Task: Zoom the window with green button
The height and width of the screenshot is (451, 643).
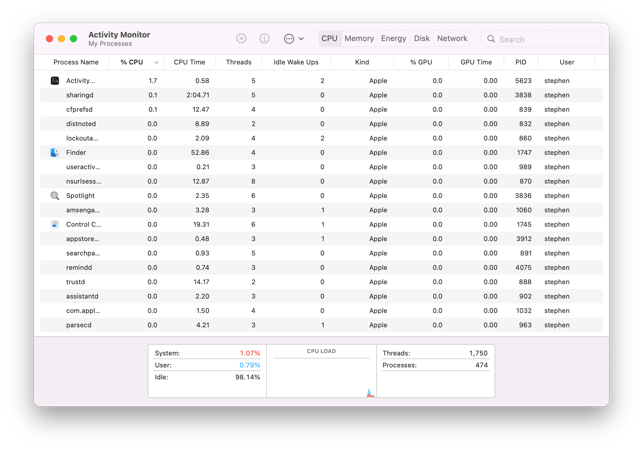Action: click(73, 39)
